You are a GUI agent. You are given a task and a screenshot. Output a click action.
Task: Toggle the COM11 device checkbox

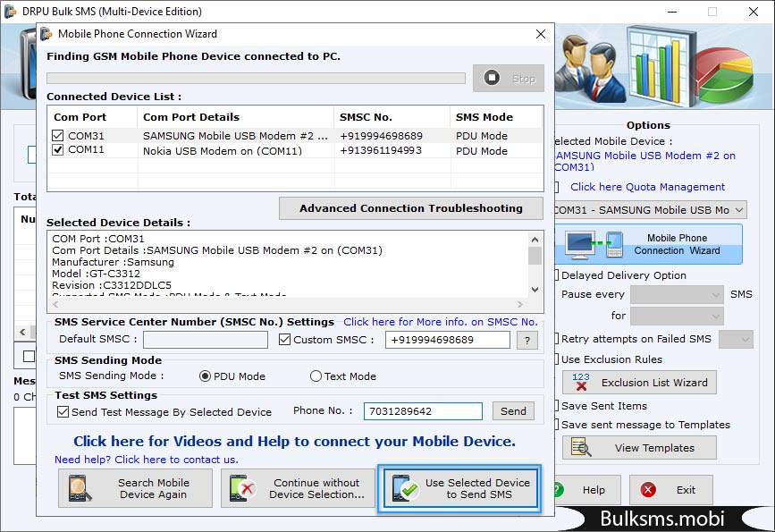[x=58, y=150]
